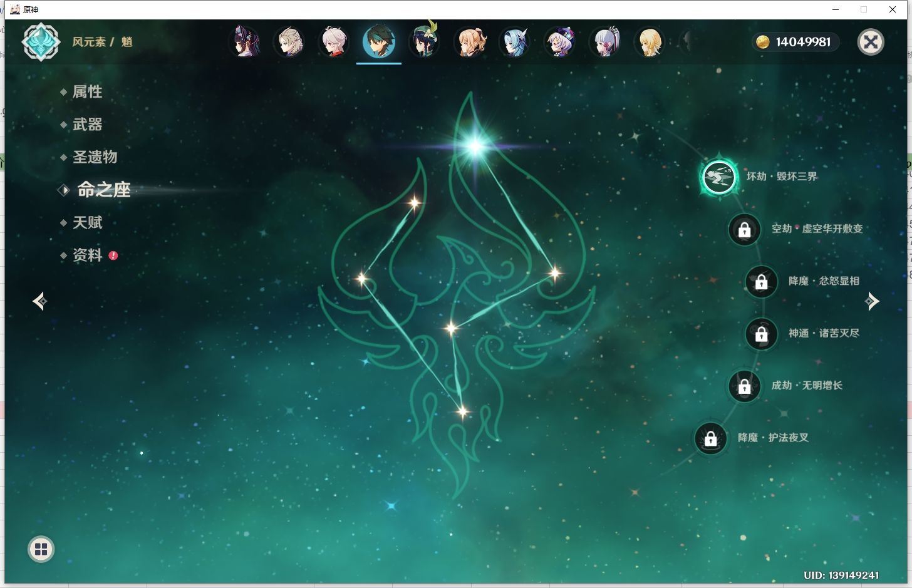Go to previous character with left arrow
The image size is (912, 588).
point(40,301)
